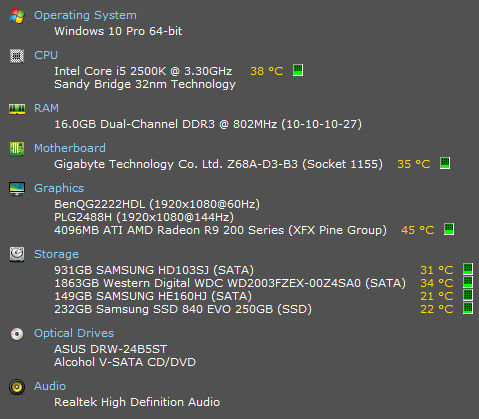Open the CPU section heading link
This screenshot has height=419, width=479.
coord(46,55)
